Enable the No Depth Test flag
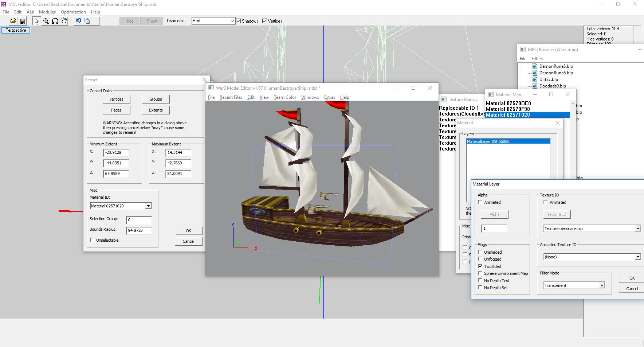 pyautogui.click(x=480, y=281)
